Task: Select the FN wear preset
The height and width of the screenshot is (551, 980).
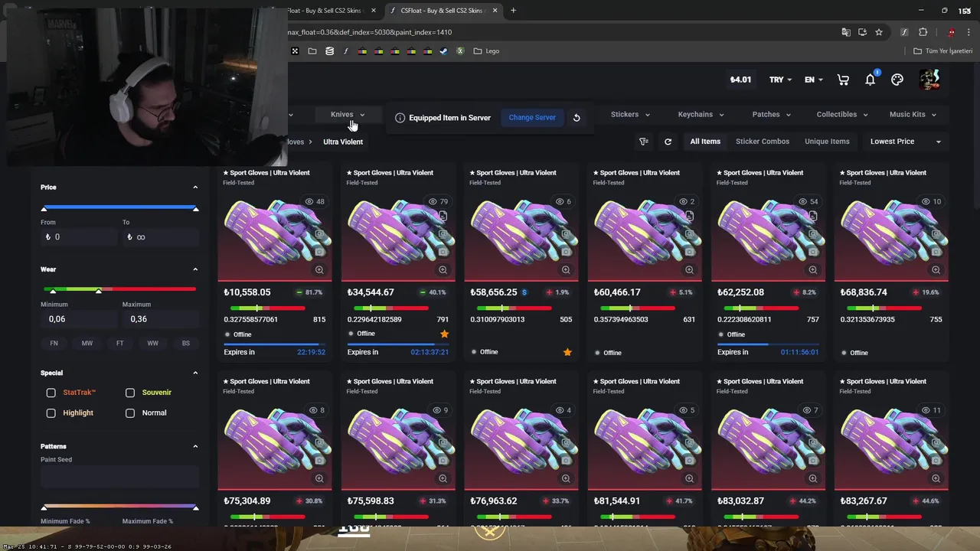Action: [54, 344]
